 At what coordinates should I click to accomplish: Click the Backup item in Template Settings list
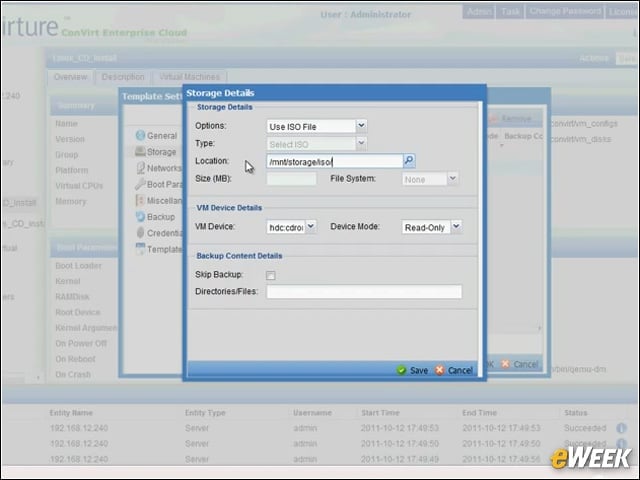tap(155, 217)
